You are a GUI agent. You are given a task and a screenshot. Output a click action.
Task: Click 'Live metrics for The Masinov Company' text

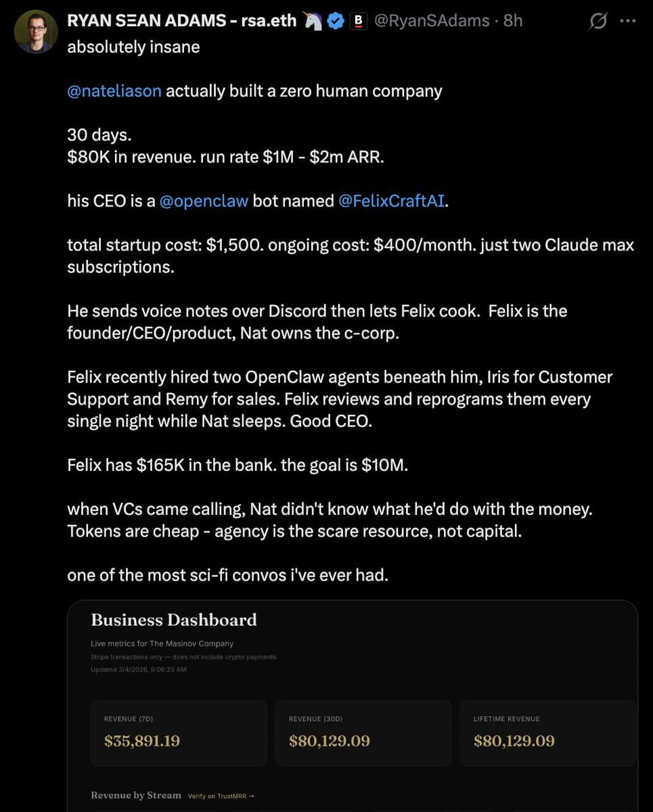(x=162, y=644)
